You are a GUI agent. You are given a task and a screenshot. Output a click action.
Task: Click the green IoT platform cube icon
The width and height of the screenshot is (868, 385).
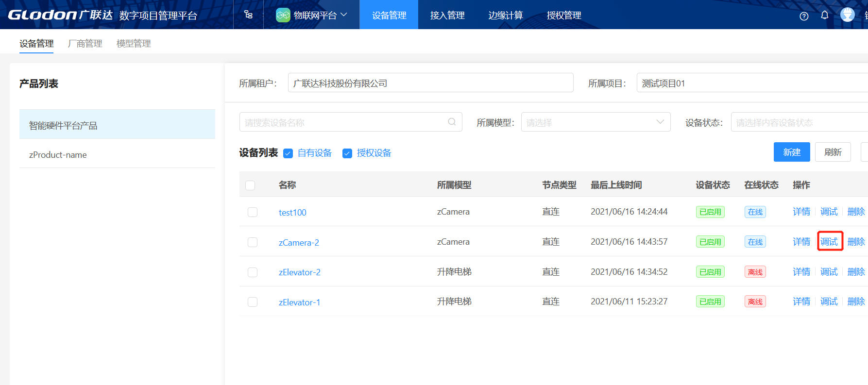pos(283,15)
